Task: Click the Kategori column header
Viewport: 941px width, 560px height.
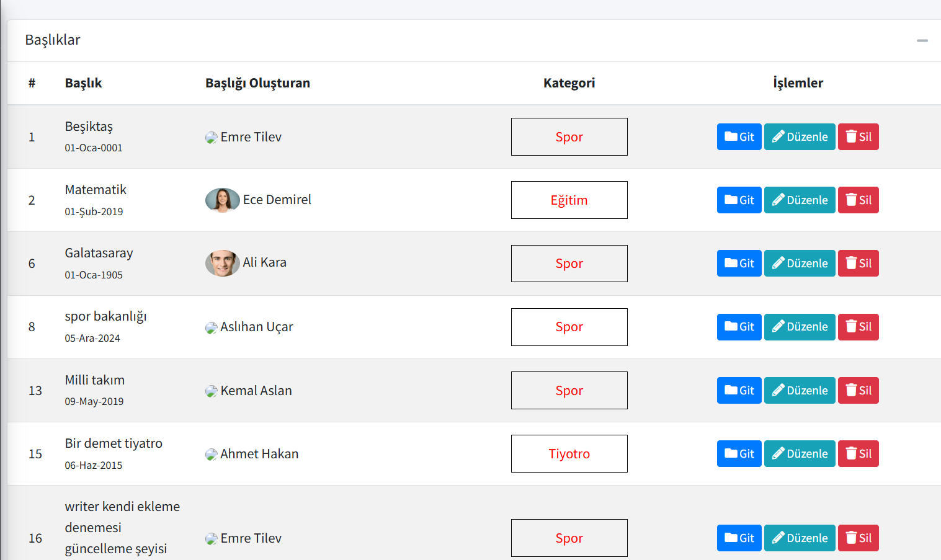Action: pos(569,83)
